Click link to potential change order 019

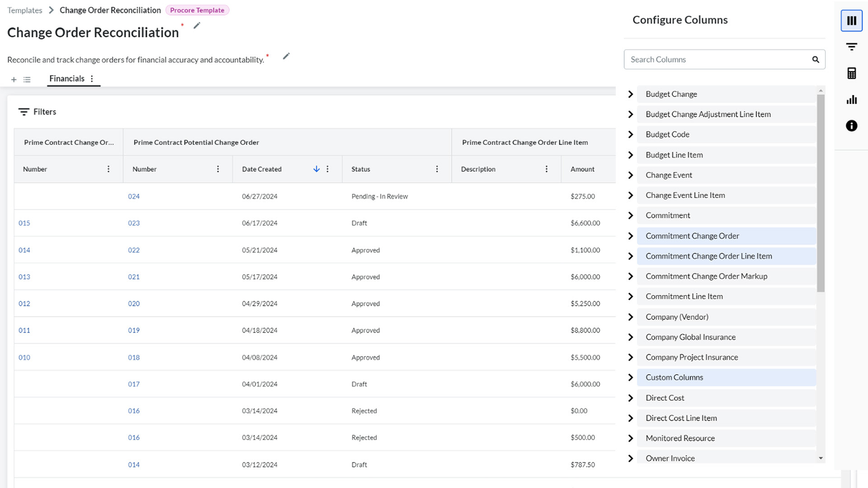coord(133,330)
